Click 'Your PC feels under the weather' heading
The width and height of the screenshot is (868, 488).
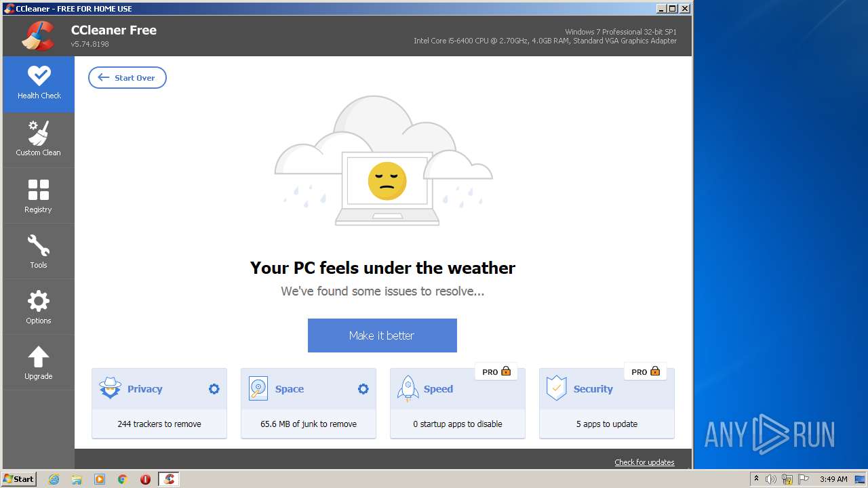tap(382, 268)
